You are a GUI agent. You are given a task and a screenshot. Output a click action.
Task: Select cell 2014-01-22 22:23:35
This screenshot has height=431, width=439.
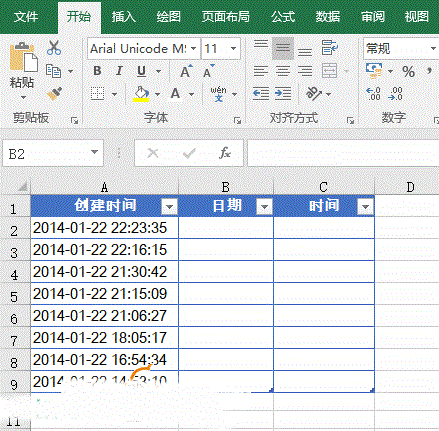tap(105, 228)
